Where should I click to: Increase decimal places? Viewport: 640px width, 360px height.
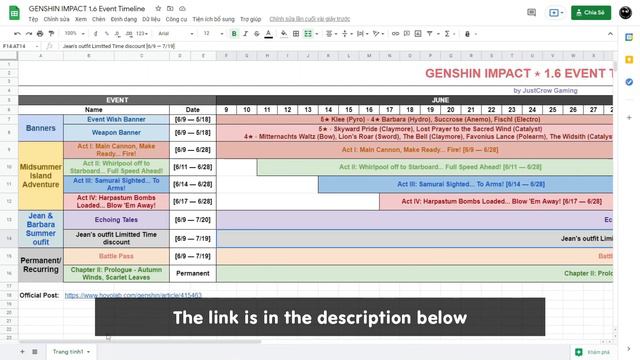[129, 33]
